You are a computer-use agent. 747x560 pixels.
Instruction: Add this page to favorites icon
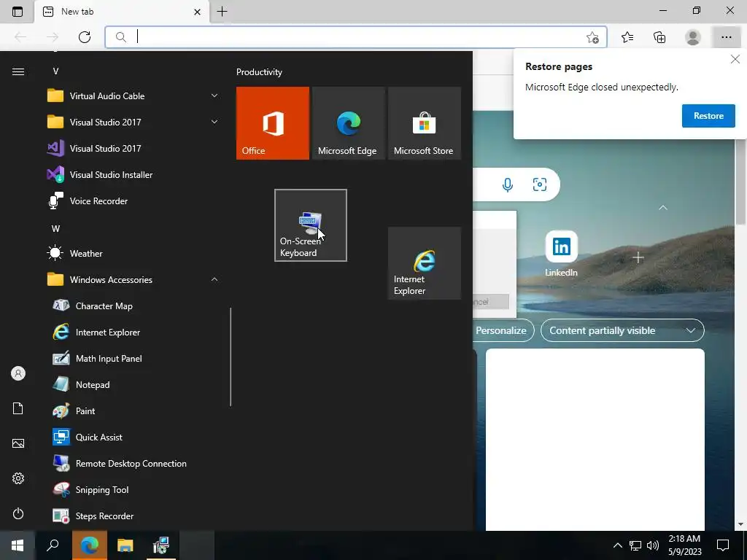pos(592,37)
